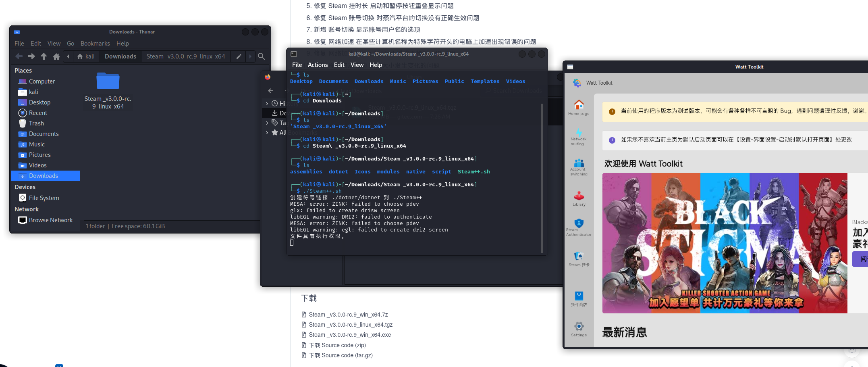Select Videos in Thunar Places sidebar
Image resolution: width=868 pixels, height=367 pixels.
46,165
